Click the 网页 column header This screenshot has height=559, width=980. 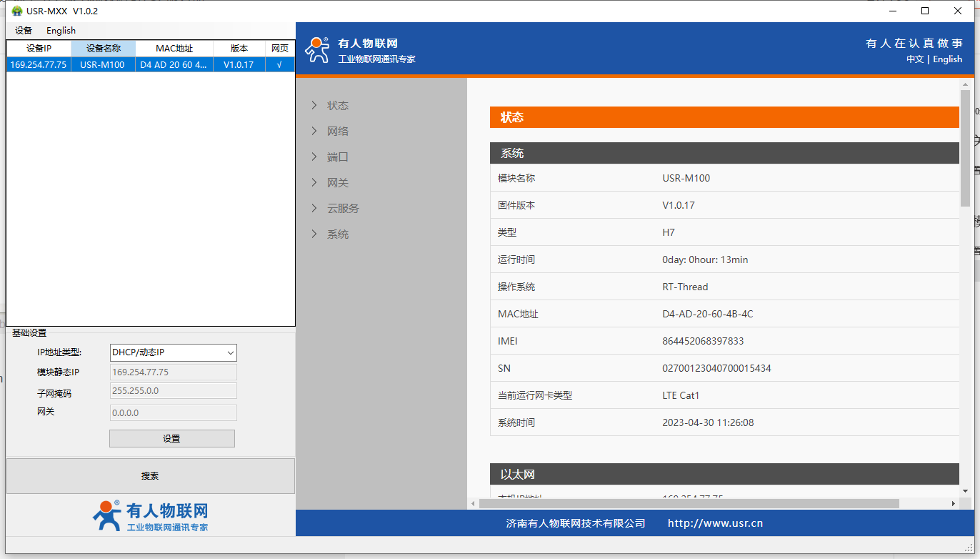click(280, 49)
